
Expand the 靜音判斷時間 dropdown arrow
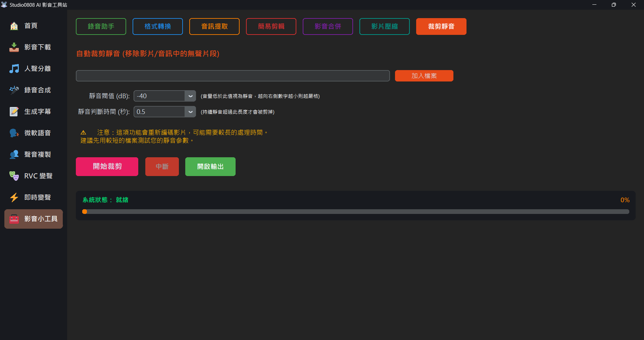190,112
